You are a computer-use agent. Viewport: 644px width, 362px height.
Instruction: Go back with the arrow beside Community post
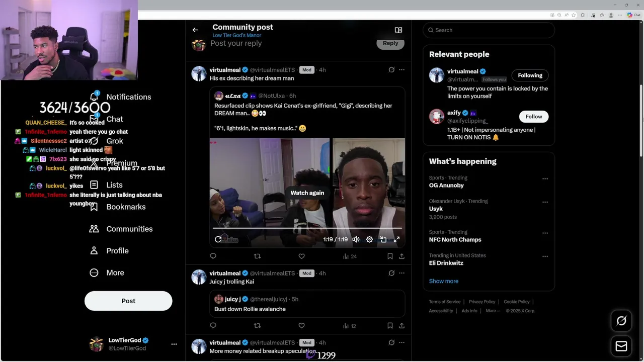tap(195, 30)
